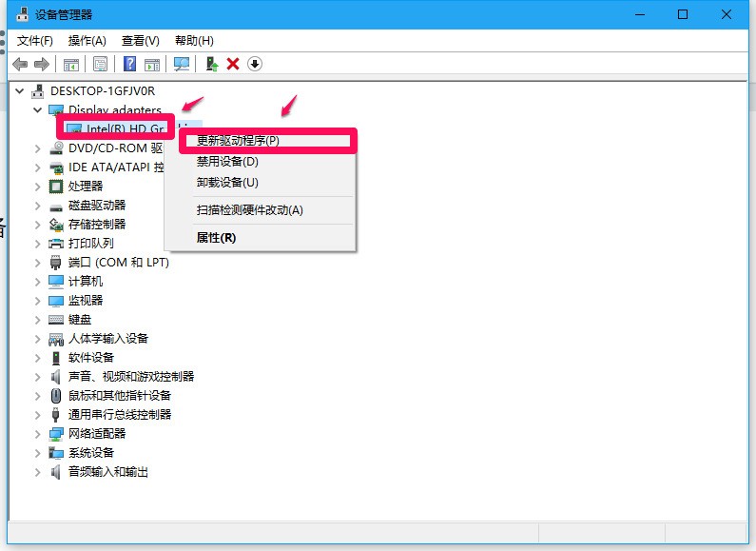This screenshot has width=756, height=551.
Task: Click the blue Help question mark icon
Action: tap(129, 64)
